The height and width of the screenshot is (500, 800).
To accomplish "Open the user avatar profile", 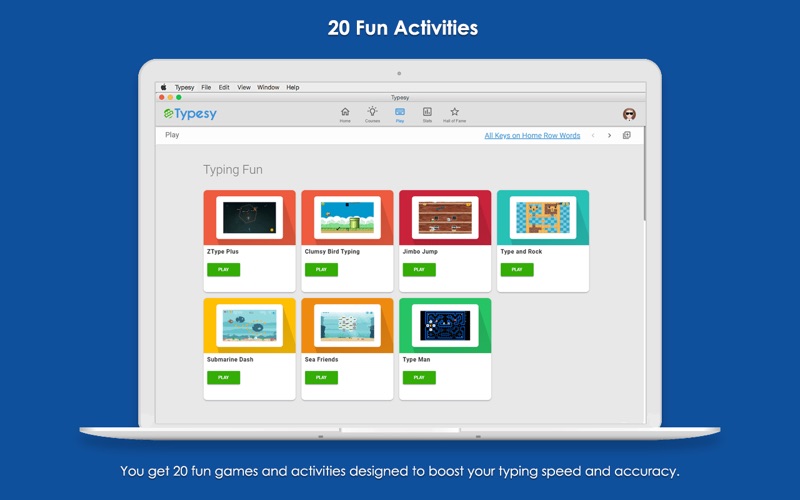I will [x=629, y=114].
